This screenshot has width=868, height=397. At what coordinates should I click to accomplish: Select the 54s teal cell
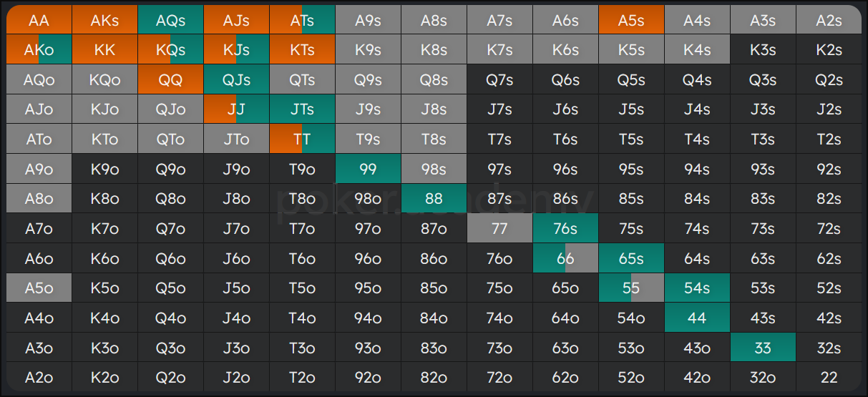click(x=697, y=288)
